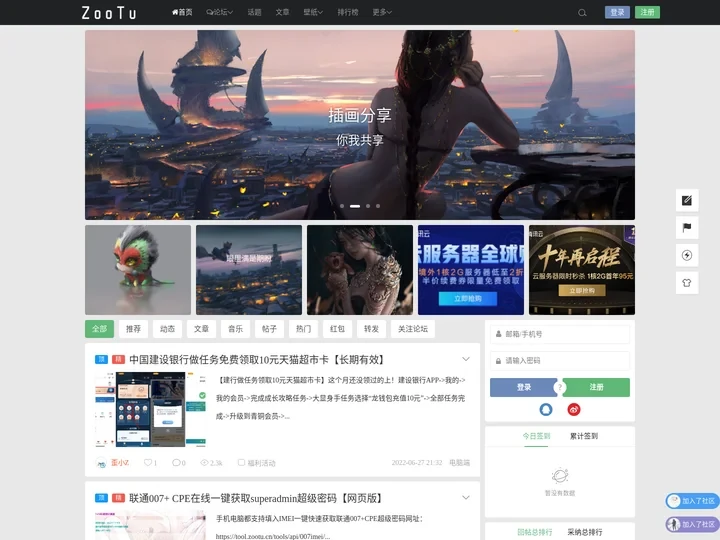Open the 更多 dropdown in navbar
Viewport: 720px width, 540px height.
(382, 12)
